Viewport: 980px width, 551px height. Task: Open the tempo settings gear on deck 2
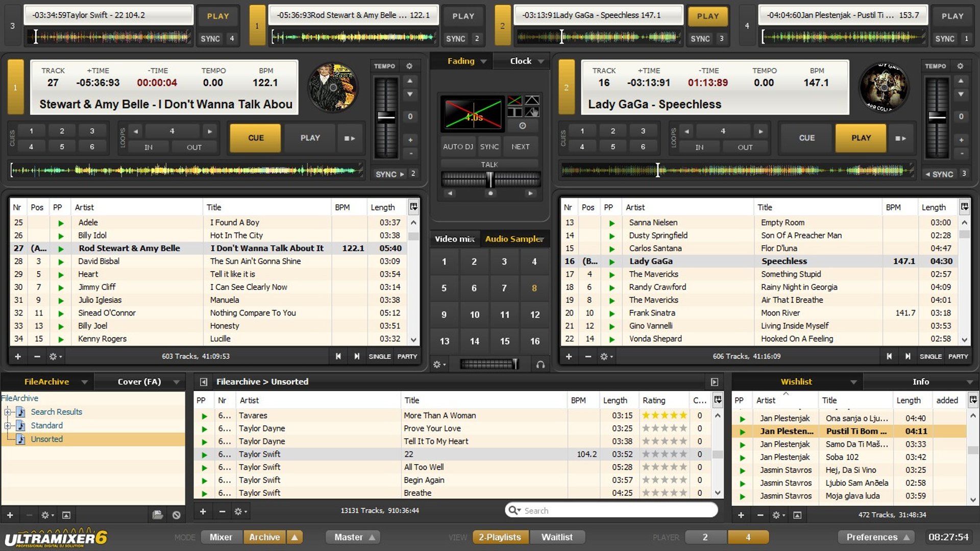(960, 66)
